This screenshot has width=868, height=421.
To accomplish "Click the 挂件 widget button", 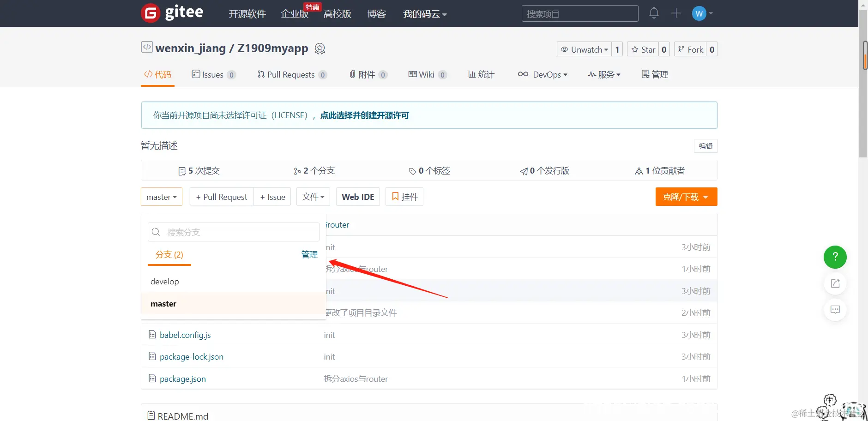I will tap(404, 197).
